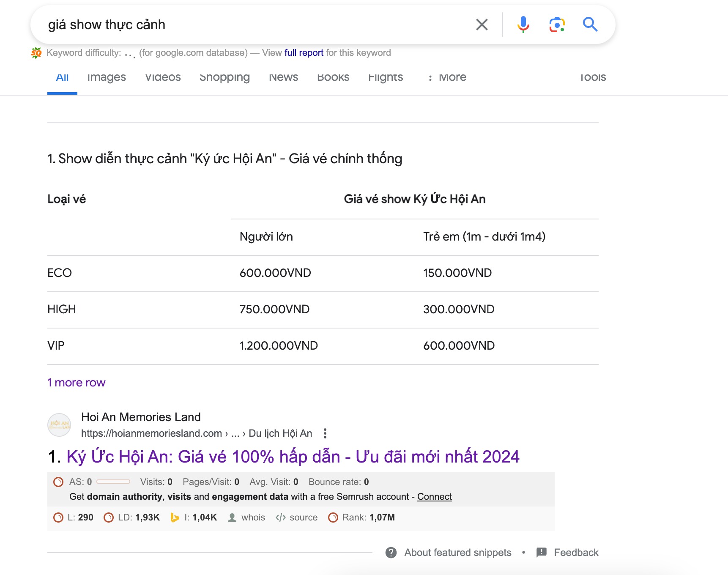Click the Visits: 0 metric
Screen dimensions: 728x575
pyautogui.click(x=156, y=482)
